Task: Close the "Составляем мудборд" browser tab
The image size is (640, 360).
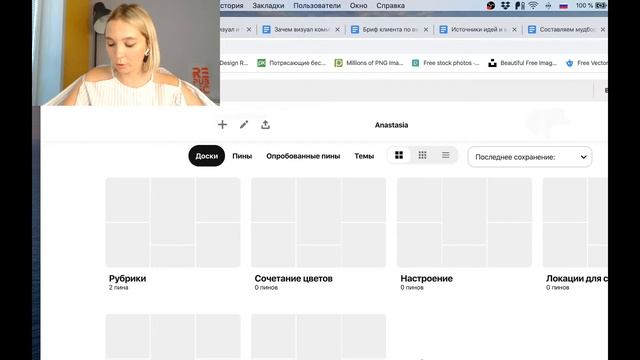Action: click(x=603, y=29)
